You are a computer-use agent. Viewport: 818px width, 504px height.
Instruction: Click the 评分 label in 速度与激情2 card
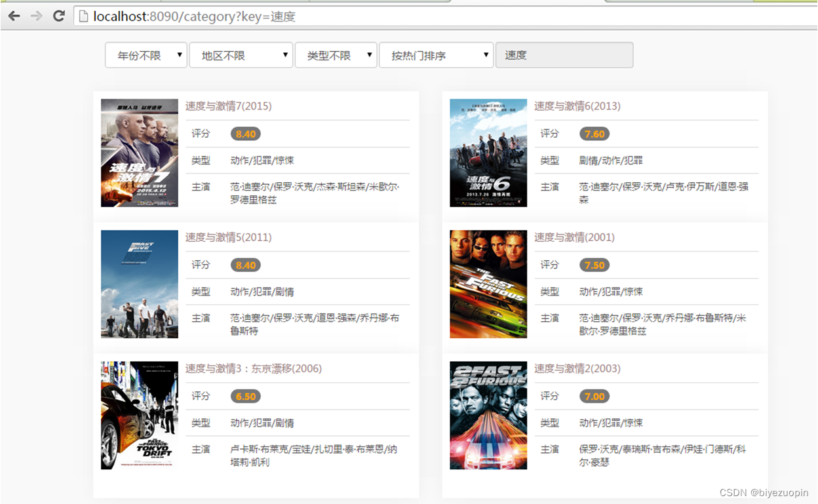tap(549, 396)
